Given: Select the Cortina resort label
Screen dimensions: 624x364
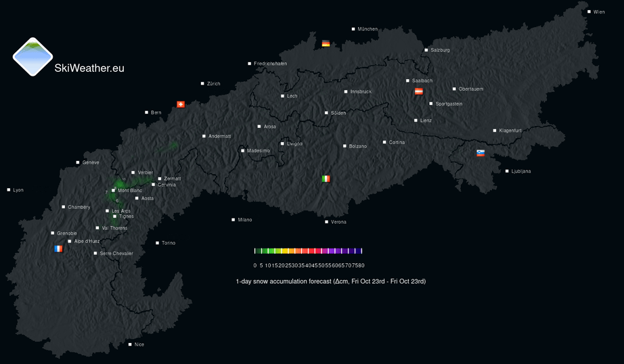Looking at the screenshot, I should (397, 142).
